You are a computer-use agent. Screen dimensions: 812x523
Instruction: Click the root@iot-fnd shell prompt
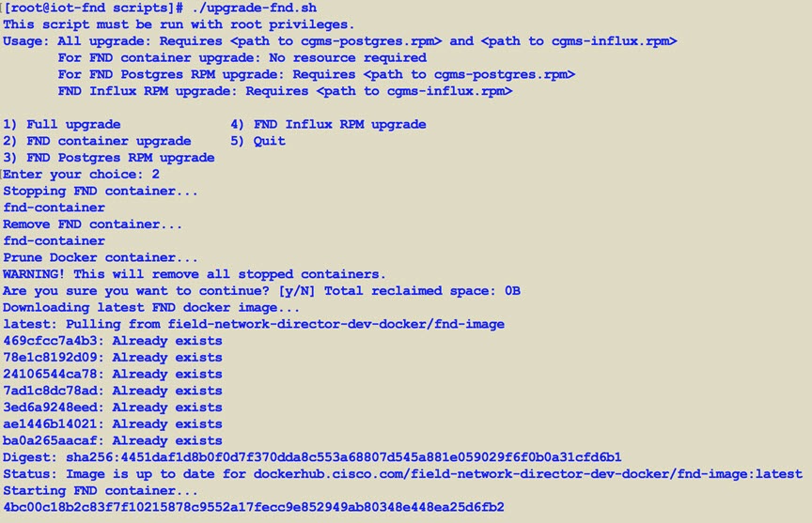[x=93, y=8]
